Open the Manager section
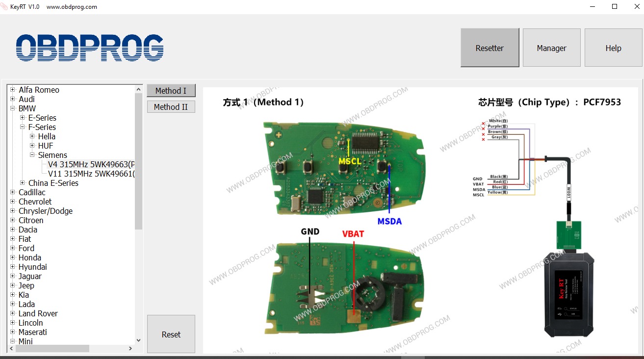Viewport: 644px width, 359px height. point(551,48)
